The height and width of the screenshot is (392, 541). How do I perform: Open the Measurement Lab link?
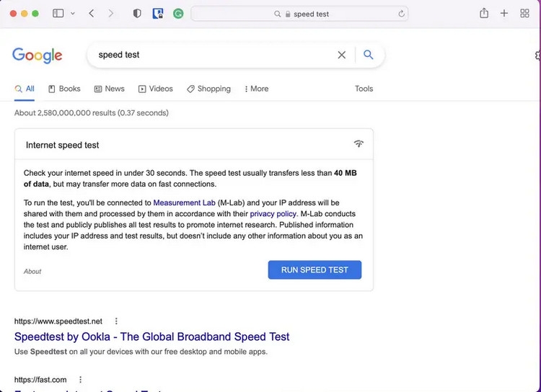(184, 203)
